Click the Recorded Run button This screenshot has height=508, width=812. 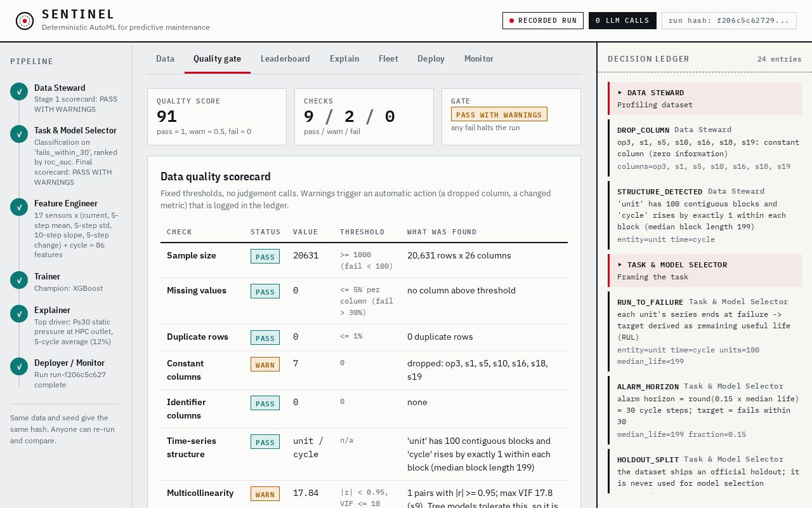(543, 21)
